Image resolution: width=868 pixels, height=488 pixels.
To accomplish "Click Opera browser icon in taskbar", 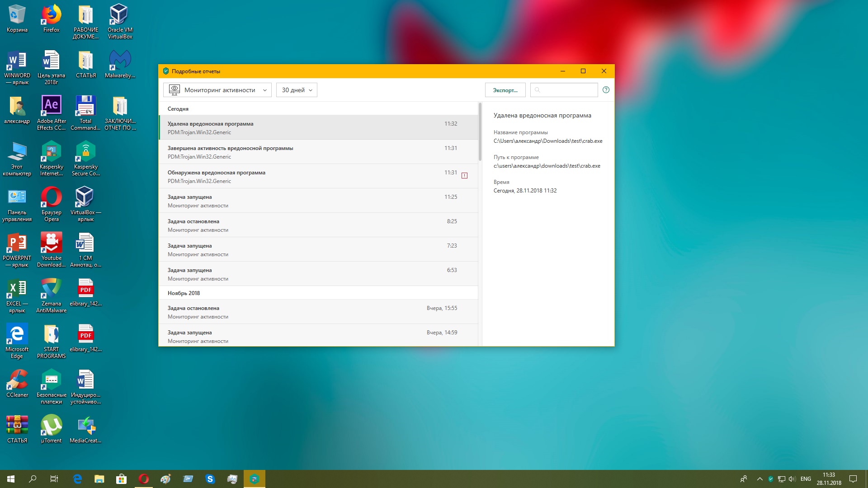I will click(x=144, y=479).
